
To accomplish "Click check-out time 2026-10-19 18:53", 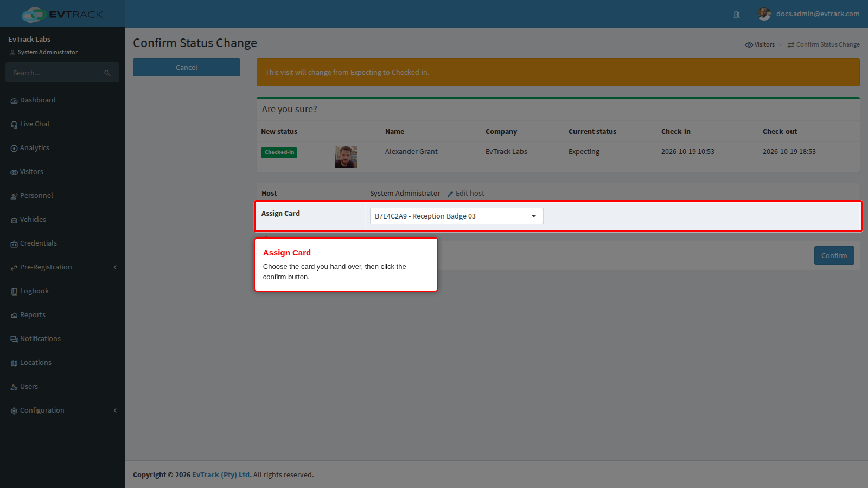I will (x=789, y=152).
